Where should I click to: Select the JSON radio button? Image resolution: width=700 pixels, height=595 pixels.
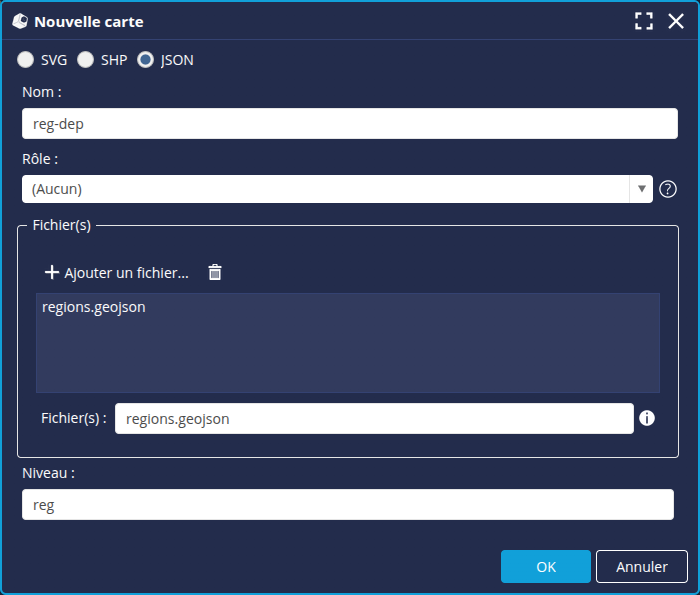[145, 60]
